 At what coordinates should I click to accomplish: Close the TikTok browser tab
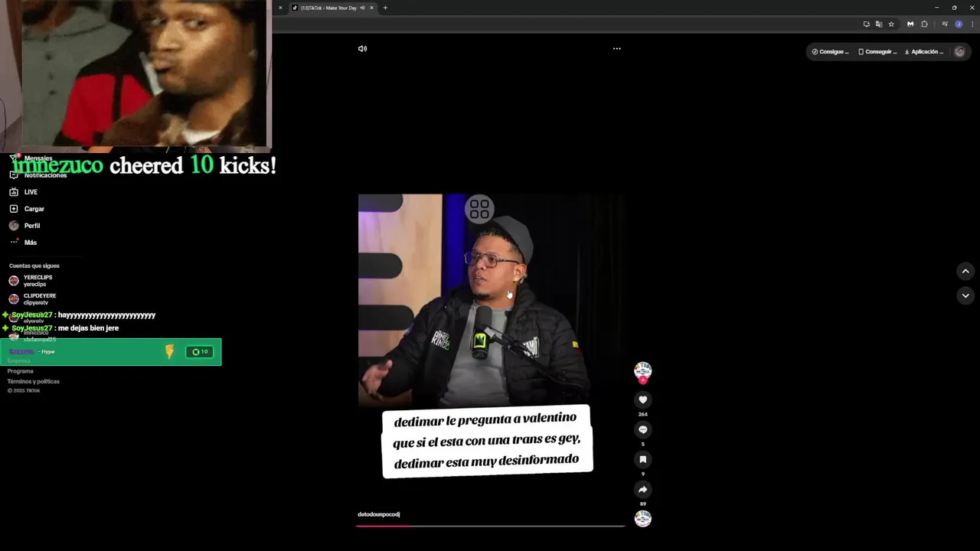(372, 8)
